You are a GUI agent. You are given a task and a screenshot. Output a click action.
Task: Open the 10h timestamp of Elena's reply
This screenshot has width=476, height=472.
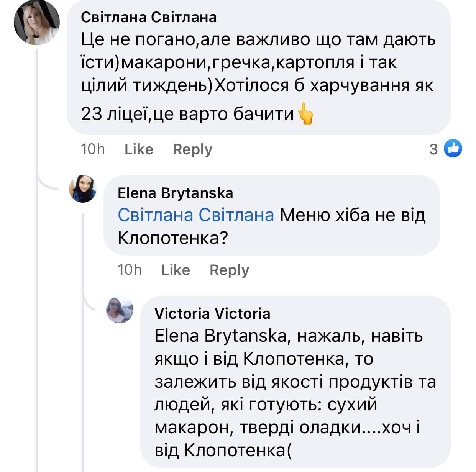130,270
